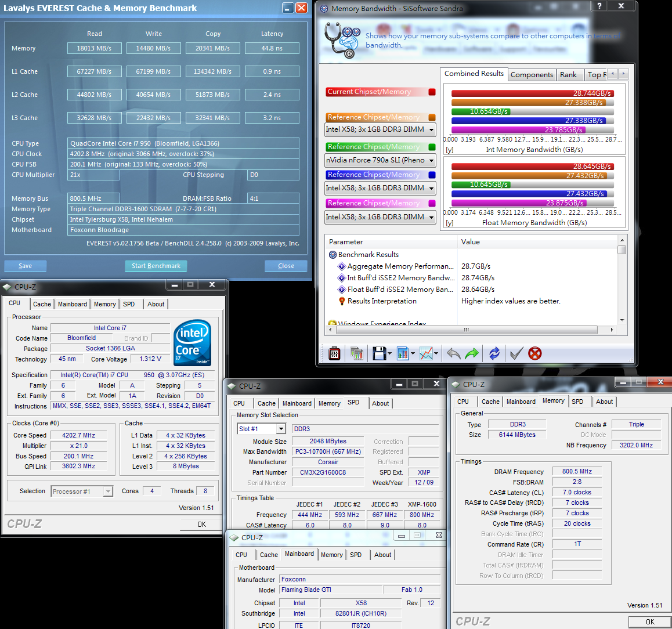This screenshot has width=672, height=629.
Task: Click the DRAM Frequency 800.5 MHz value
Action: tap(577, 471)
